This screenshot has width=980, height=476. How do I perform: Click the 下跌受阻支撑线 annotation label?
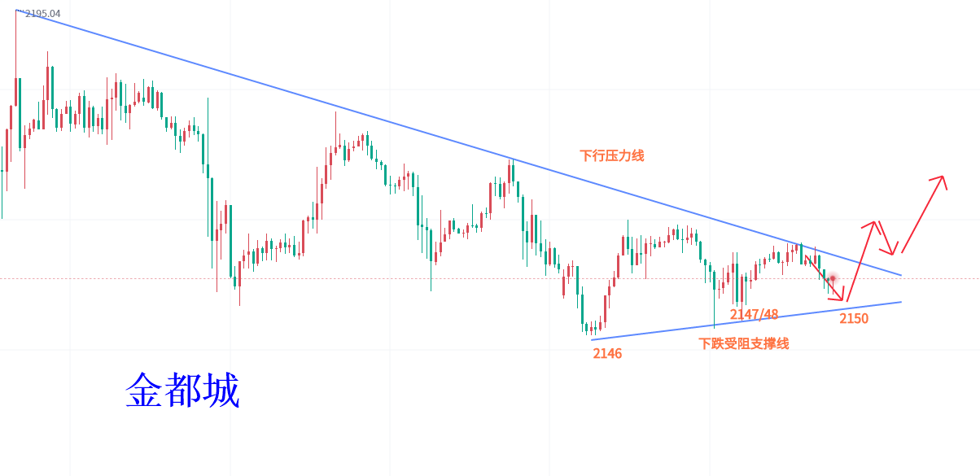tap(743, 343)
